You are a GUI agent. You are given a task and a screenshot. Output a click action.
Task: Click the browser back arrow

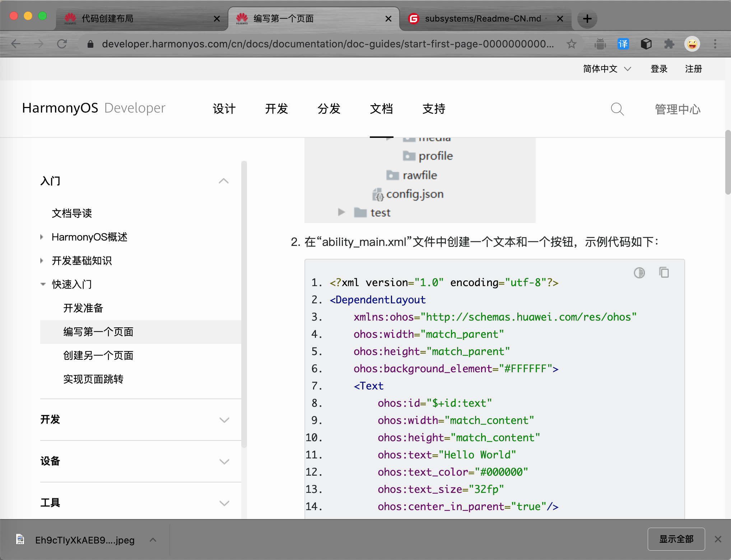(x=16, y=44)
